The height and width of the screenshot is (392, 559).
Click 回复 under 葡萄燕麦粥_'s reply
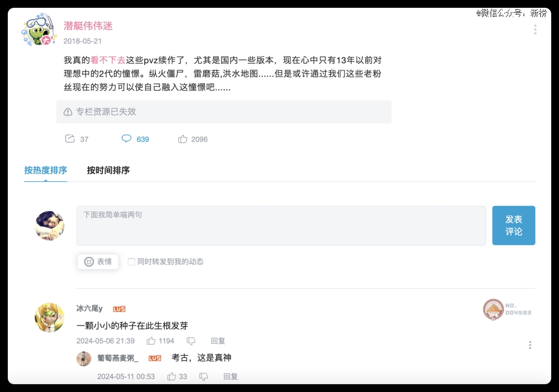(x=230, y=376)
